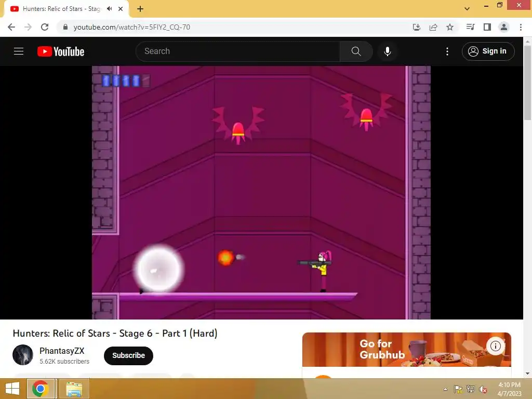This screenshot has width=532, height=399.
Task: Share this page icon in Chrome
Action: 433,27
